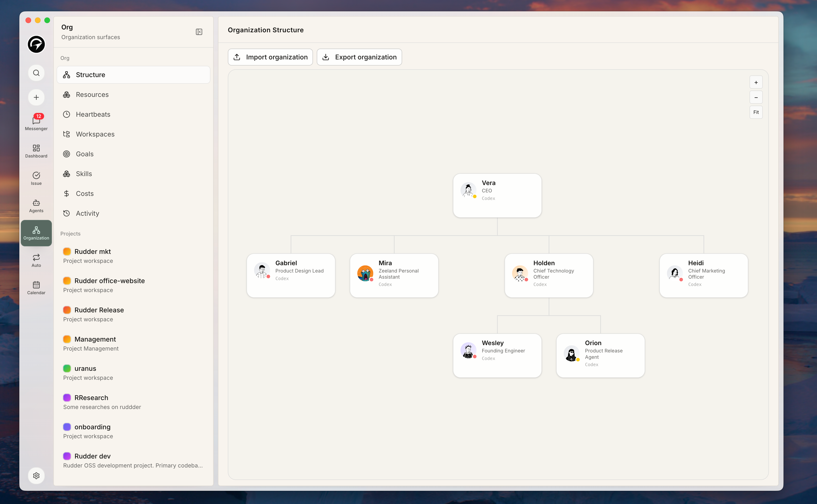Click the Rudder app logo
The image size is (817, 504).
point(36,44)
